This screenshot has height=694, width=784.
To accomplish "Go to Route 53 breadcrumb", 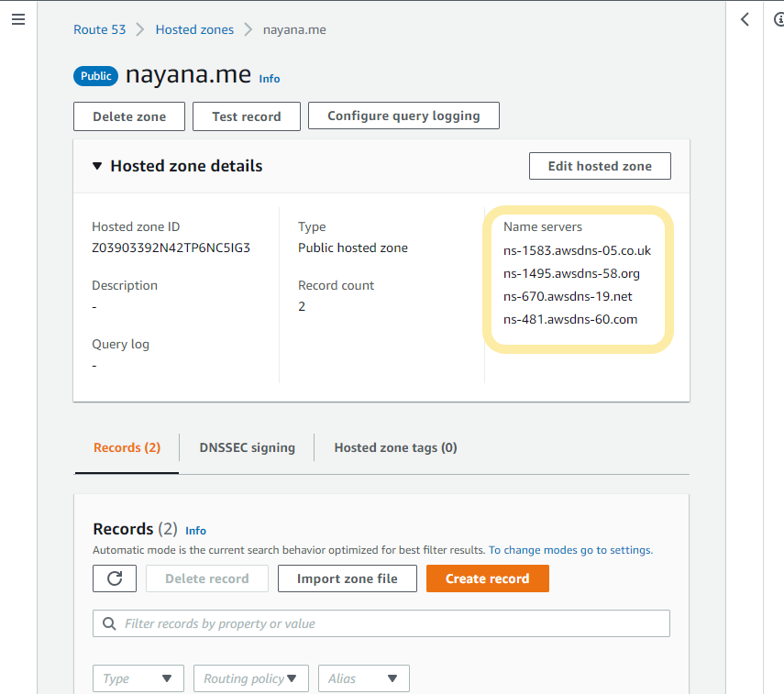I will (x=100, y=29).
